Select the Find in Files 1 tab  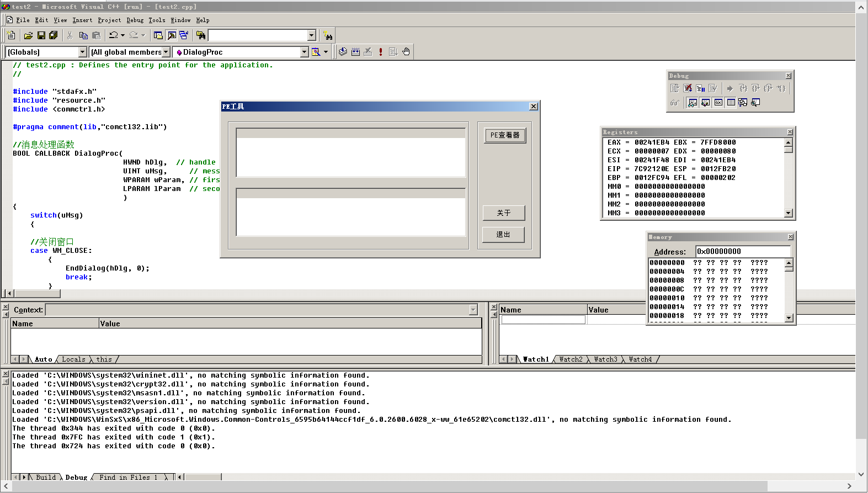pyautogui.click(x=129, y=478)
